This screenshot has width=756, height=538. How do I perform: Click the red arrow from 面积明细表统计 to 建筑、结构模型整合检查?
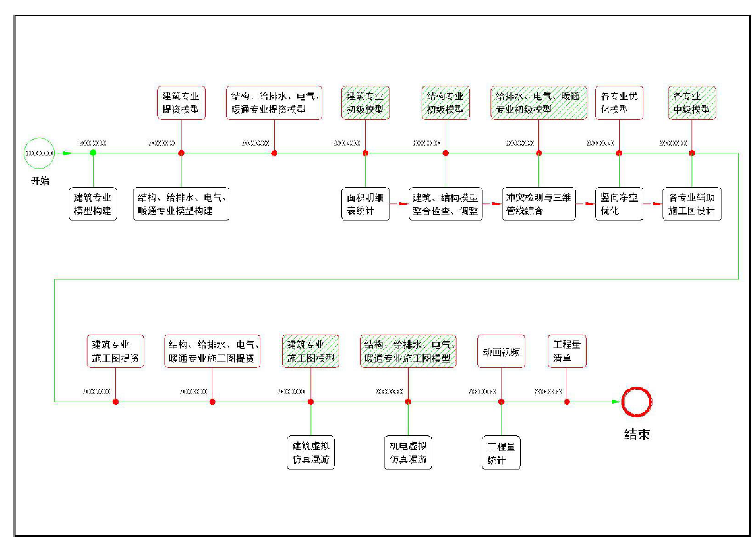coord(399,203)
